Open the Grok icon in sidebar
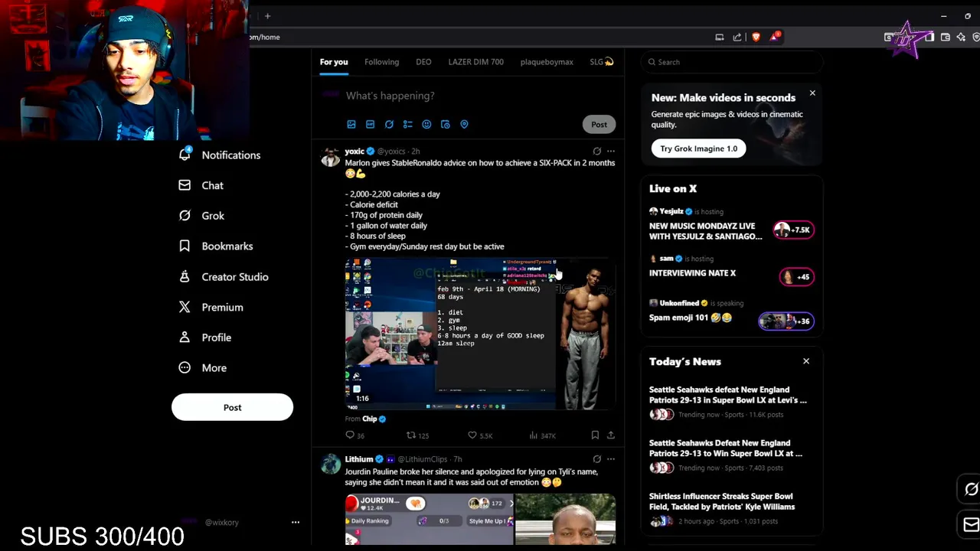Image resolution: width=980 pixels, height=551 pixels. click(x=185, y=216)
